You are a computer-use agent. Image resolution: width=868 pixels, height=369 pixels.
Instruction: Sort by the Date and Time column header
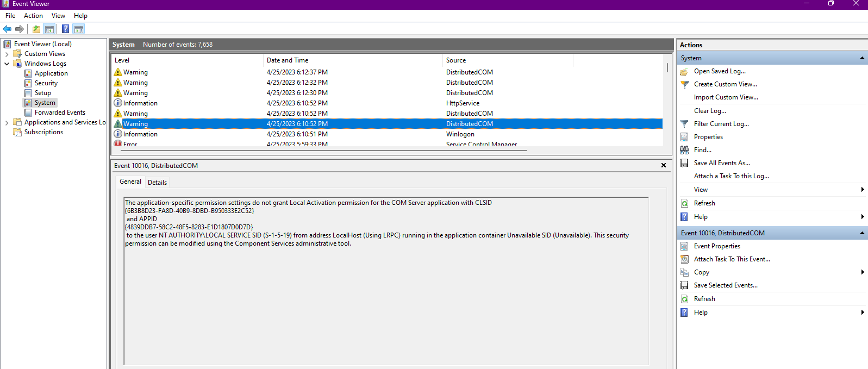(353, 60)
